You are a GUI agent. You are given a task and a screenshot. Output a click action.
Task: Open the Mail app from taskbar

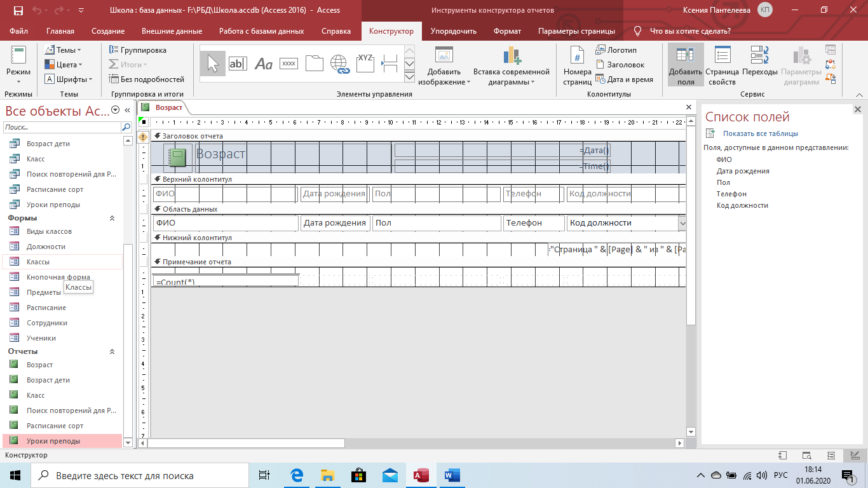(x=390, y=475)
